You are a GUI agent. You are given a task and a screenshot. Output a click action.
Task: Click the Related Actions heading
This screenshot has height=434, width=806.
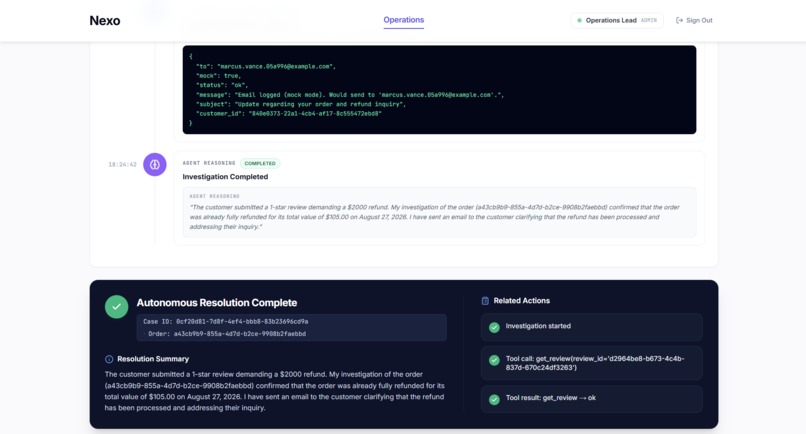pyautogui.click(x=522, y=301)
